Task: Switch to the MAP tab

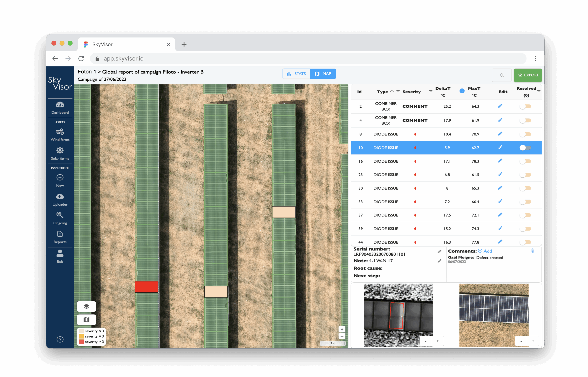Action: 323,74
